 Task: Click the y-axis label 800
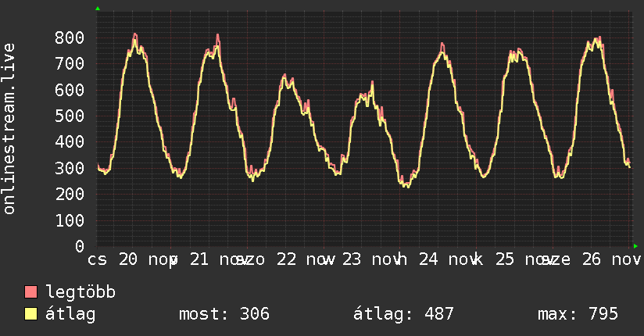pyautogui.click(x=70, y=38)
